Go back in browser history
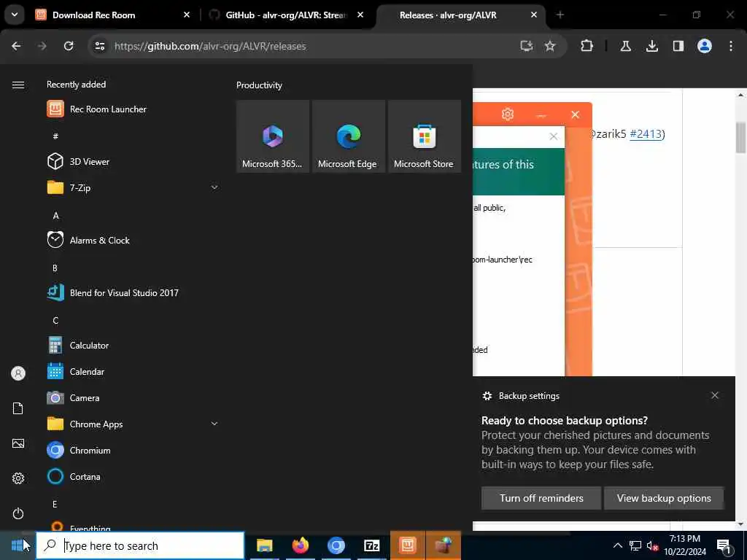The height and width of the screenshot is (560, 747). (16, 46)
